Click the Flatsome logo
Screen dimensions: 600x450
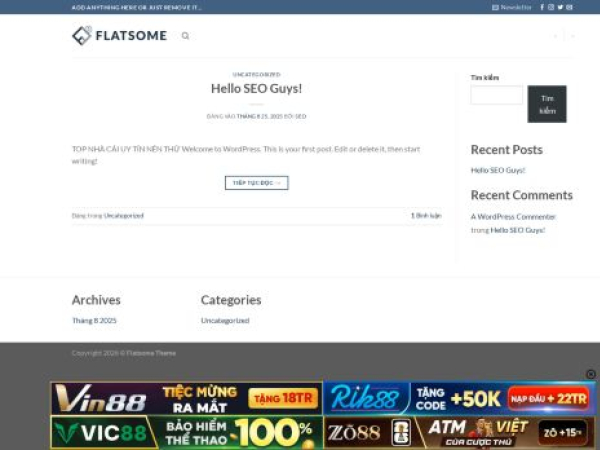tap(119, 36)
